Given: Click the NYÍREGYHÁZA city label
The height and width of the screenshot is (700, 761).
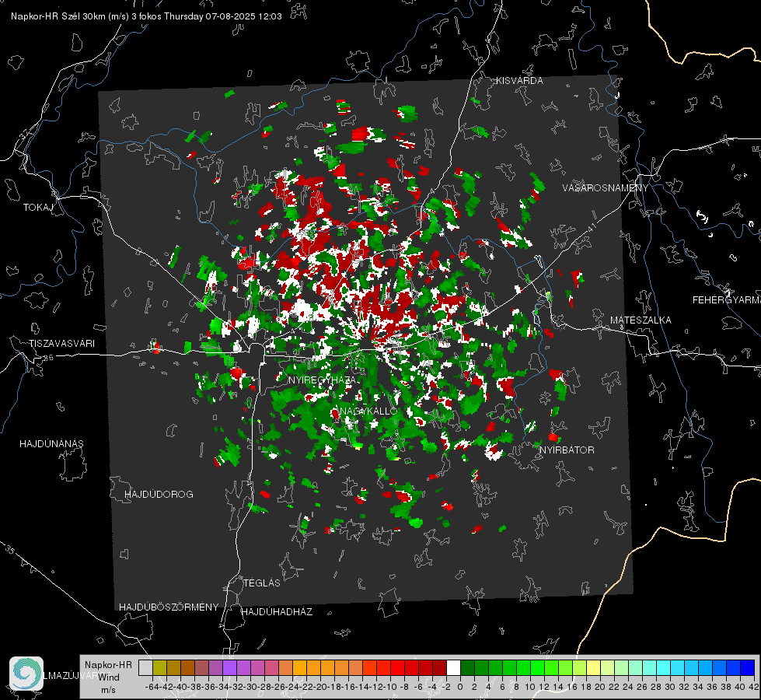Looking at the screenshot, I should (x=322, y=380).
